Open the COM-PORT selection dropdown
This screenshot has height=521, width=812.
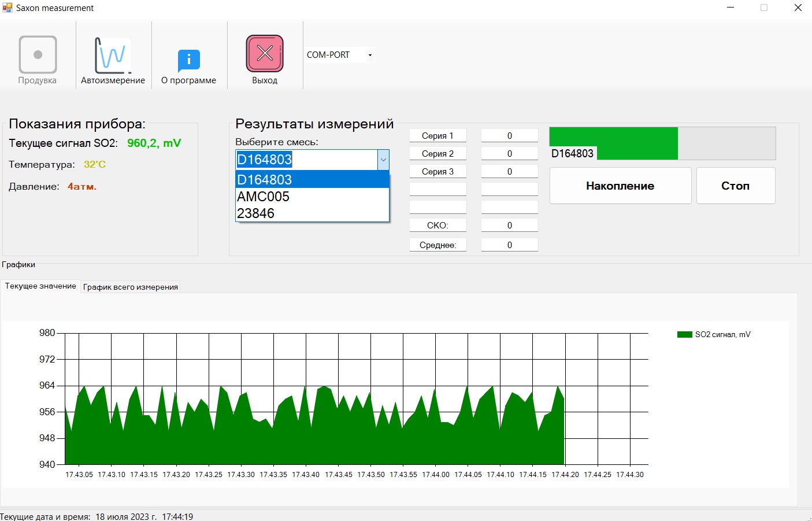tap(369, 54)
